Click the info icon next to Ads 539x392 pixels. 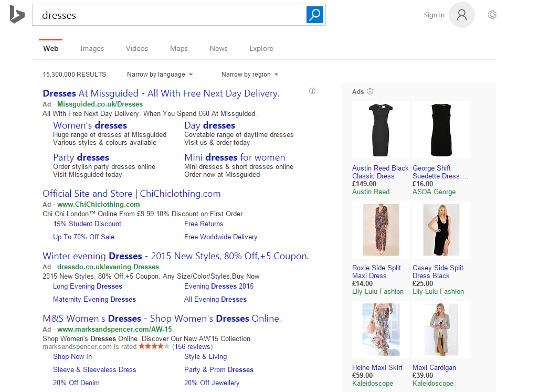tap(370, 91)
